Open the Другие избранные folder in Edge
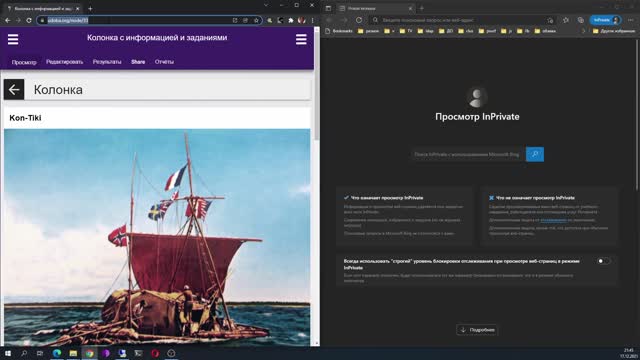This screenshot has width=640, height=360. click(613, 31)
